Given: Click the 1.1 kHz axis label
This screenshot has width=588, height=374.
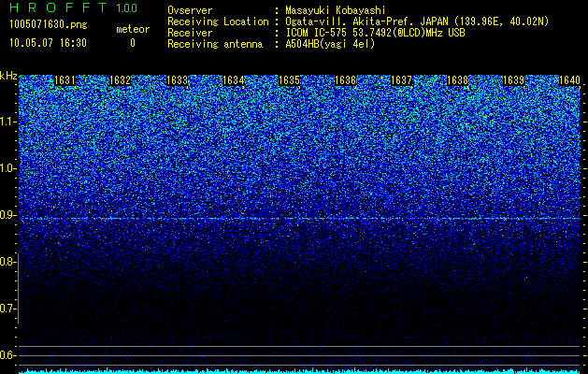Looking at the screenshot, I should pyautogui.click(x=7, y=122).
